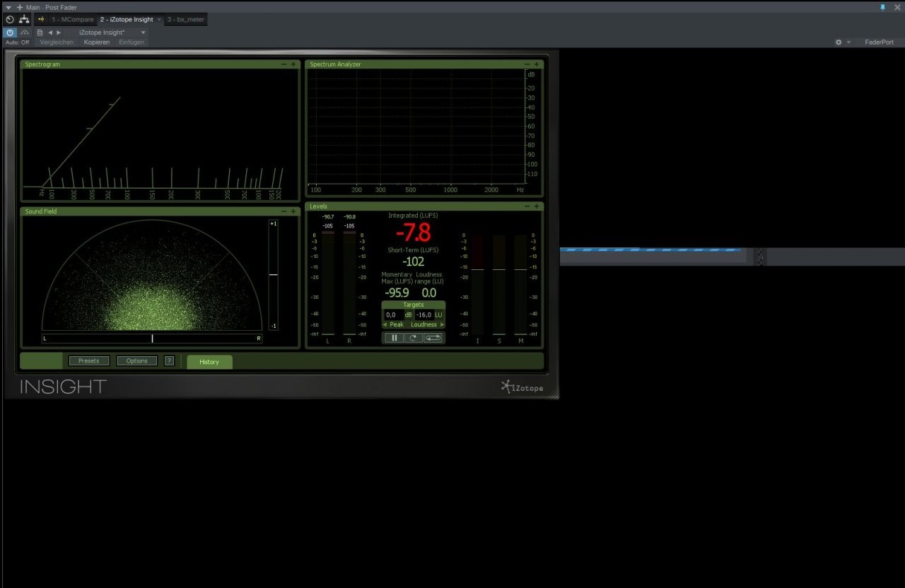This screenshot has height=588, width=905.
Task: Toggle the loop/link arrows button in Levels
Action: point(433,338)
